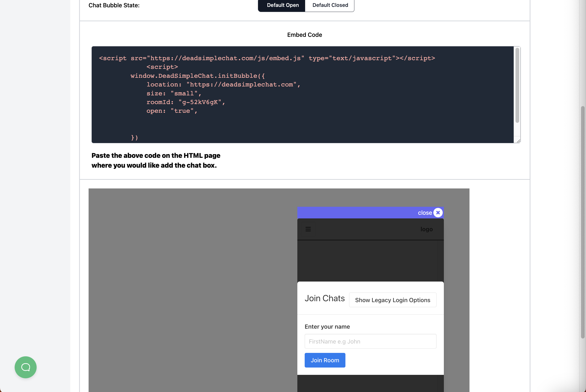
Task: Close the chat preview with X icon
Action: [438, 212]
